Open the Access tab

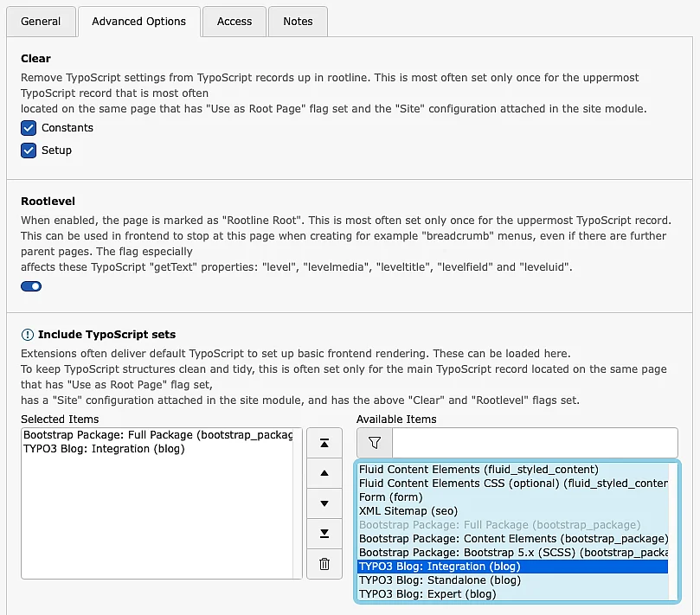(x=234, y=22)
